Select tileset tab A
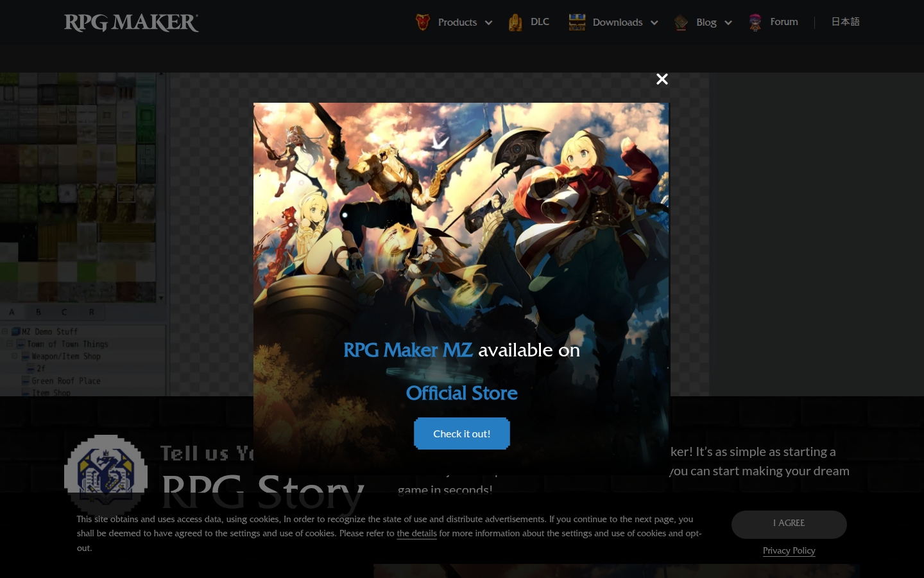 pos(12,312)
